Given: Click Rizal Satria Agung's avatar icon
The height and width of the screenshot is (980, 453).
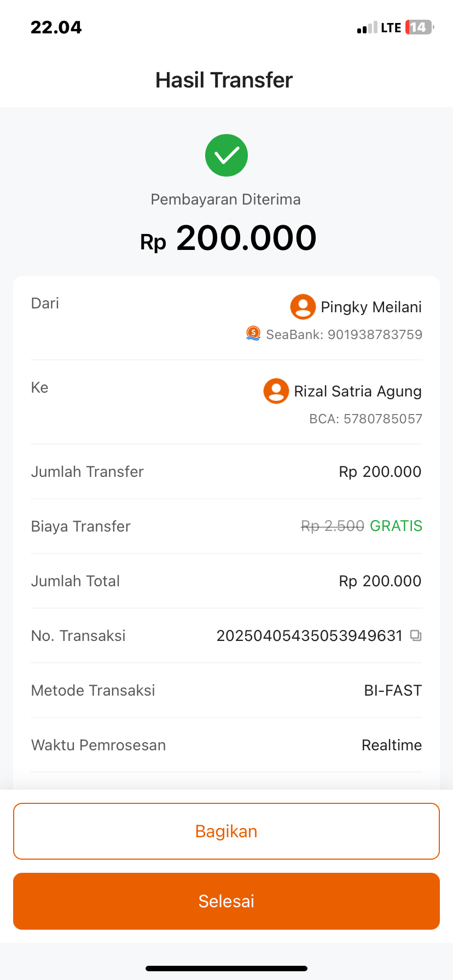Looking at the screenshot, I should point(276,391).
